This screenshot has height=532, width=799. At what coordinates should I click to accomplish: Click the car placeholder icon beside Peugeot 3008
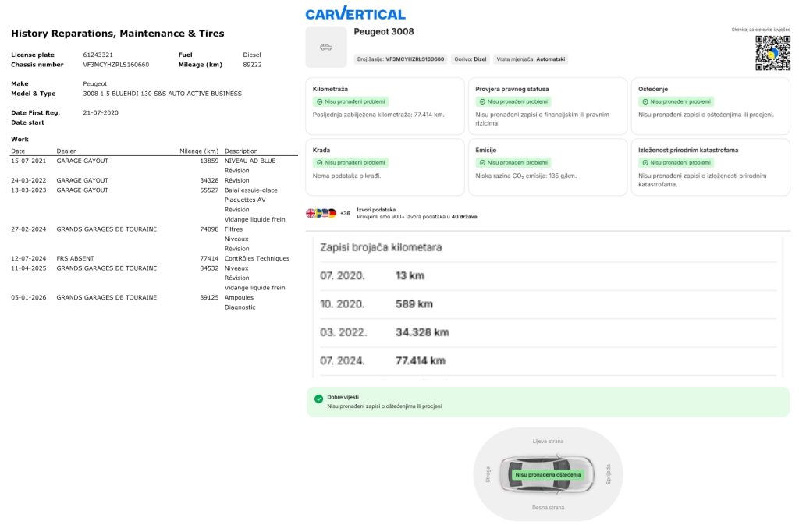pyautogui.click(x=326, y=47)
